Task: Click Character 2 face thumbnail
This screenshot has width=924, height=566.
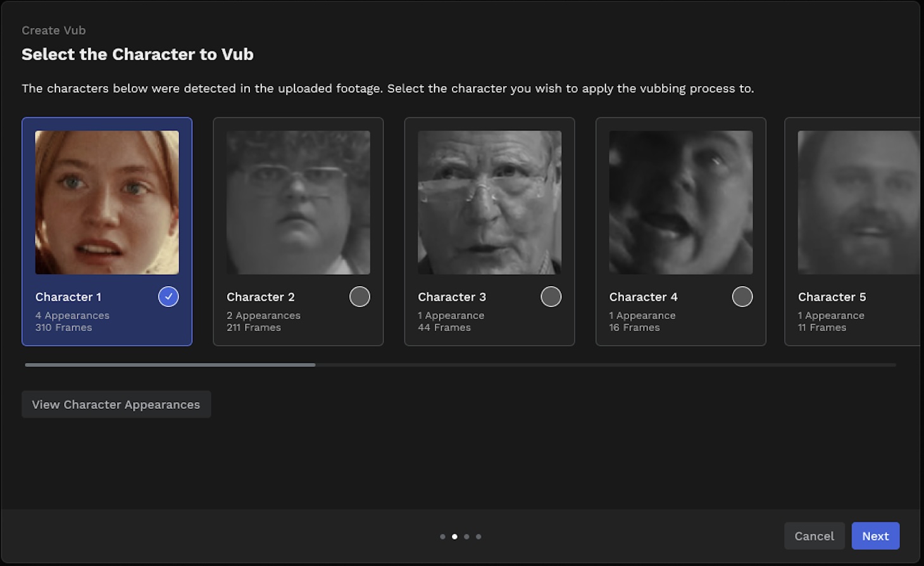Action: tap(298, 203)
